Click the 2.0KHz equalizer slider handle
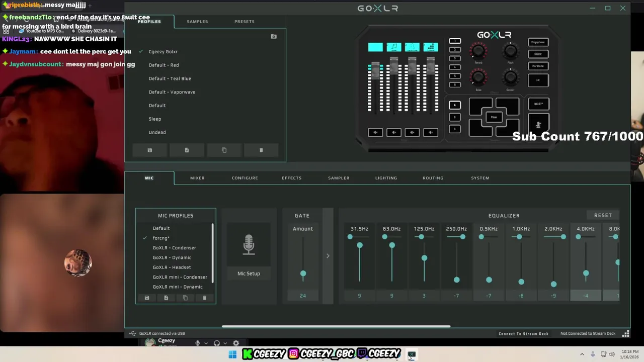This screenshot has height=362, width=644. coord(553,284)
